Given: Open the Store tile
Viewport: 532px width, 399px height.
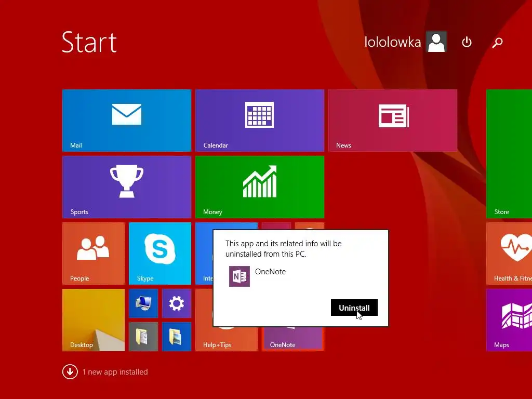Looking at the screenshot, I should point(509,153).
